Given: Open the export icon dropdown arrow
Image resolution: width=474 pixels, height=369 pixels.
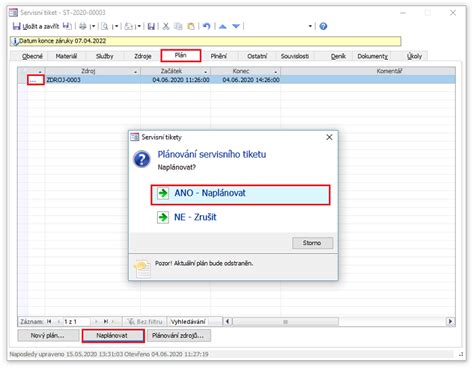Looking at the screenshot, I should 139,26.
